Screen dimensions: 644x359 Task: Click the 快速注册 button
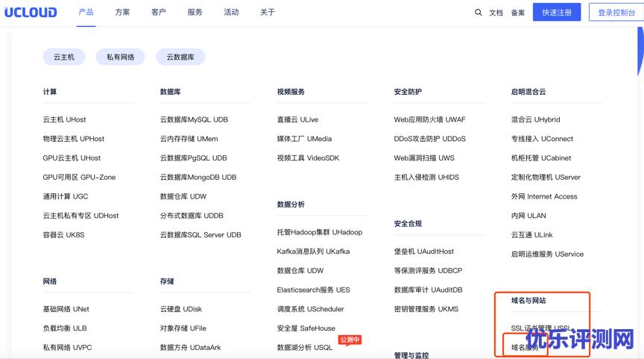coord(556,13)
